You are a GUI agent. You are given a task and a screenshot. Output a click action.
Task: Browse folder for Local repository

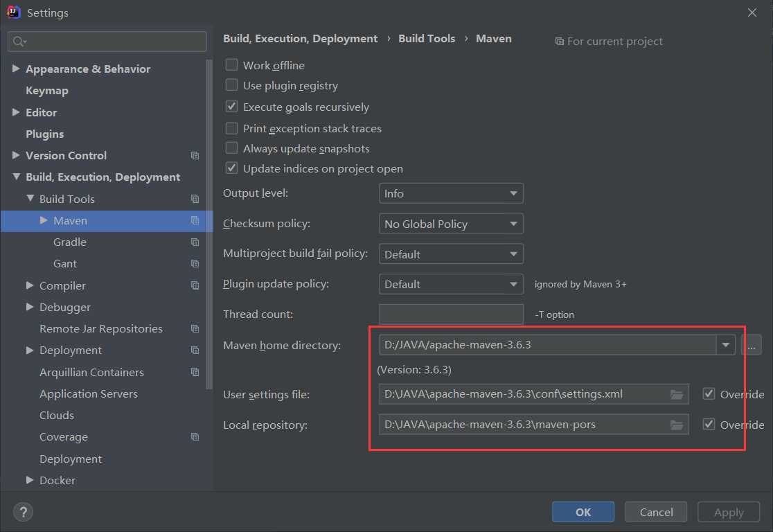[676, 425]
